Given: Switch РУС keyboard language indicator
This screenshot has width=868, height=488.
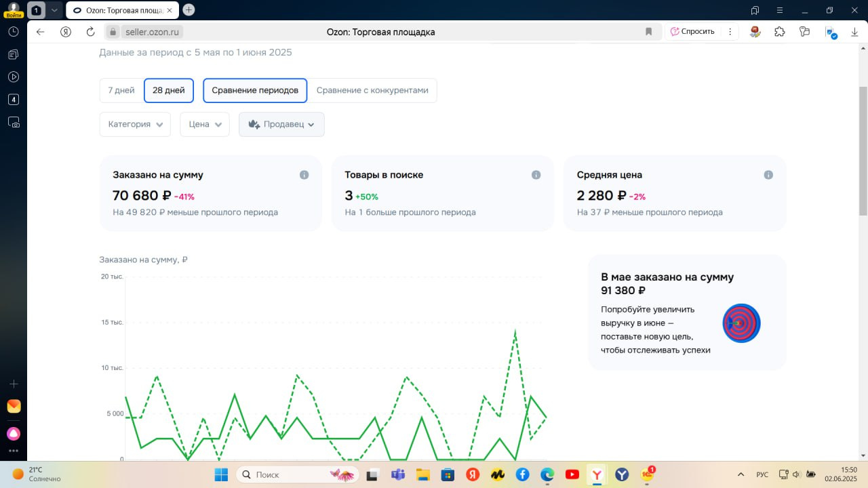Looking at the screenshot, I should click(x=762, y=474).
